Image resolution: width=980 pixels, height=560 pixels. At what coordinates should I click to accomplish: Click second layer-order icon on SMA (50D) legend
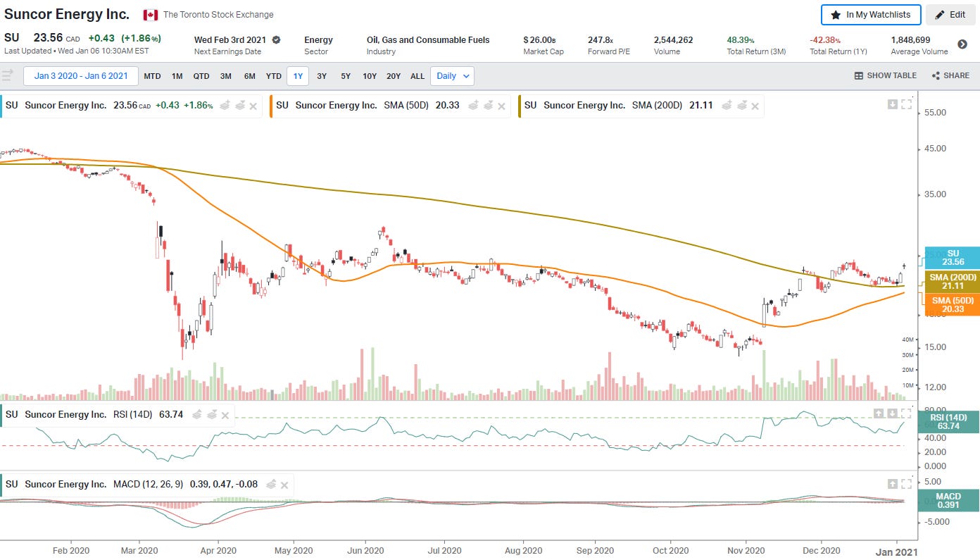(488, 106)
